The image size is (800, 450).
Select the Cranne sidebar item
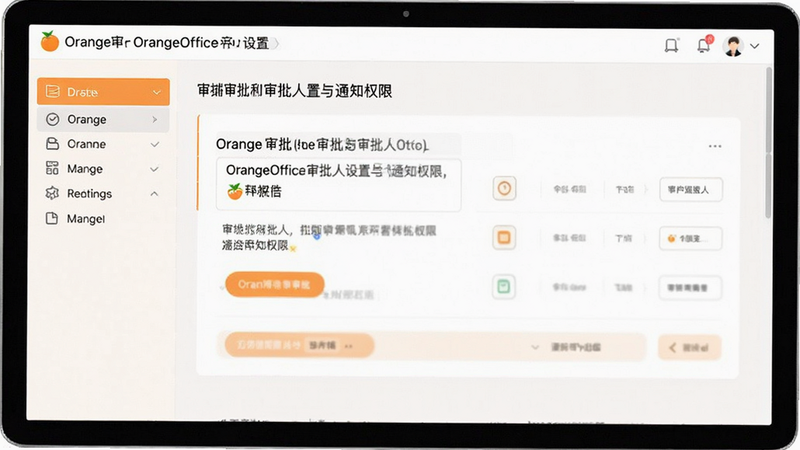103,144
